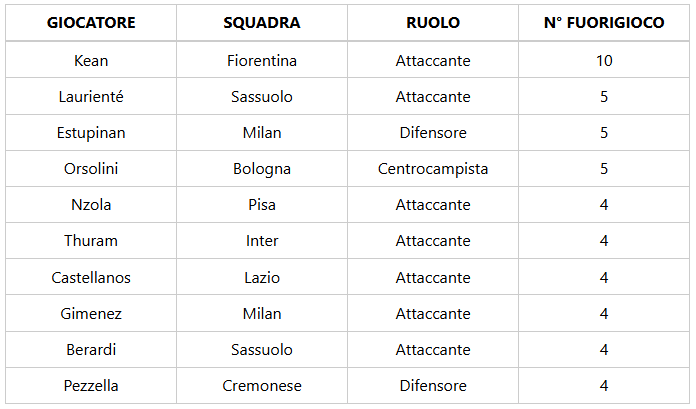Click the Fiorentina team cell
The width and height of the screenshot is (696, 409).
pyautogui.click(x=262, y=60)
